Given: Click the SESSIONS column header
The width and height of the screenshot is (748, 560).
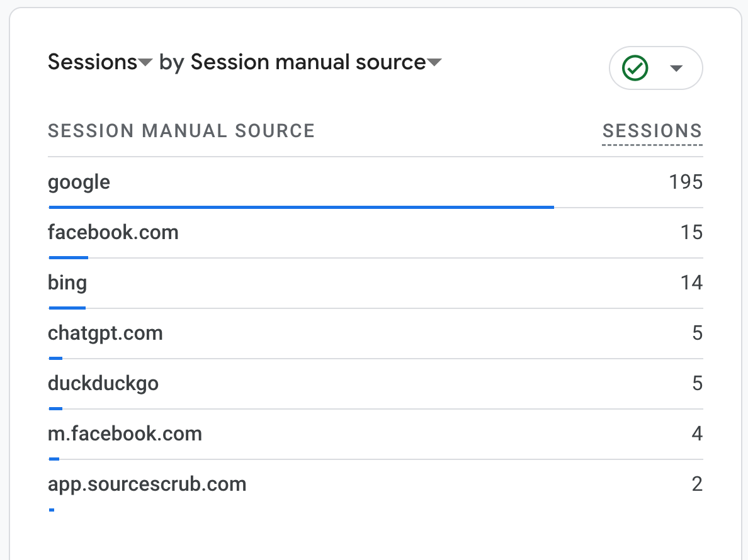Looking at the screenshot, I should coord(652,131).
